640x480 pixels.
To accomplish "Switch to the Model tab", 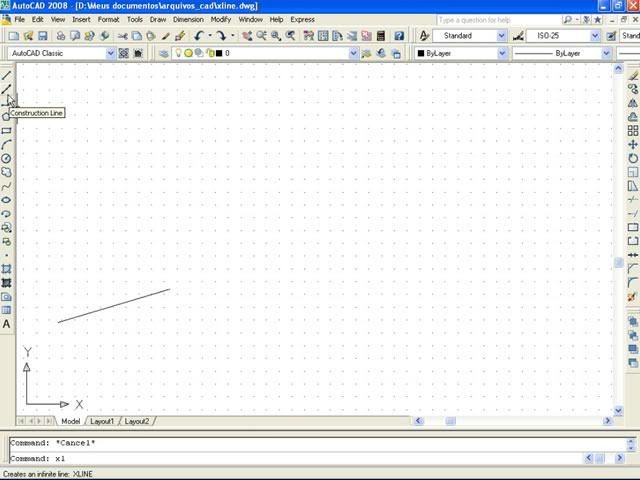I will pyautogui.click(x=71, y=421).
